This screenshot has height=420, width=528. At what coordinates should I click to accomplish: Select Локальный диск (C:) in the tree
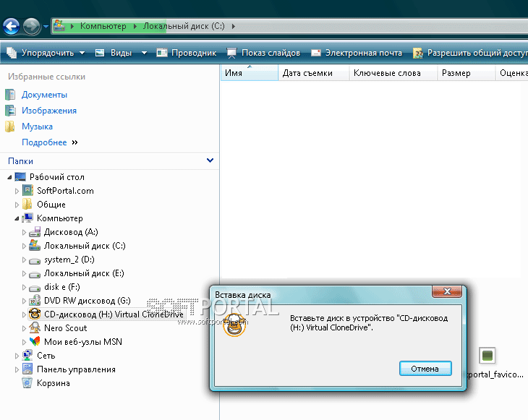tap(85, 246)
